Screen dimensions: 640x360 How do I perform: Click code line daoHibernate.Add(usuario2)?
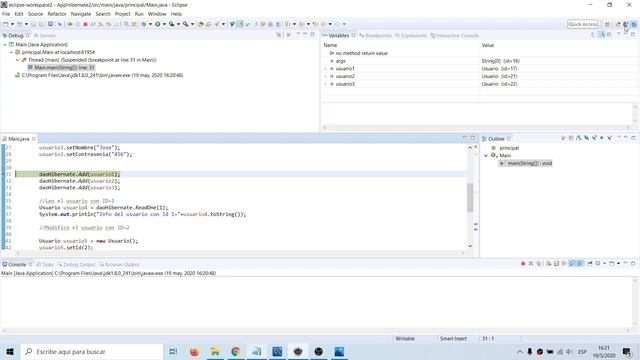[x=80, y=181]
